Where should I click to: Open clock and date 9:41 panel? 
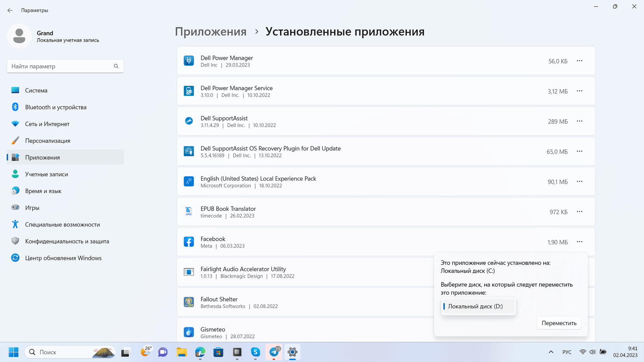(625, 352)
